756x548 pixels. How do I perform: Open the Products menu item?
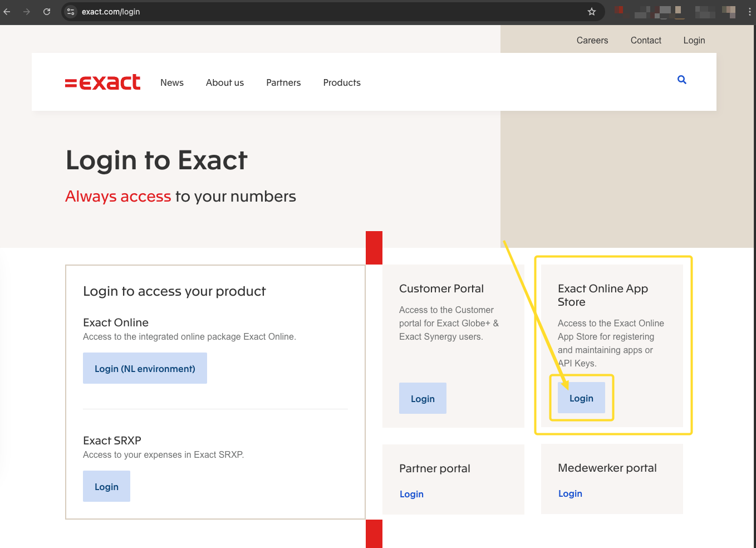(342, 82)
